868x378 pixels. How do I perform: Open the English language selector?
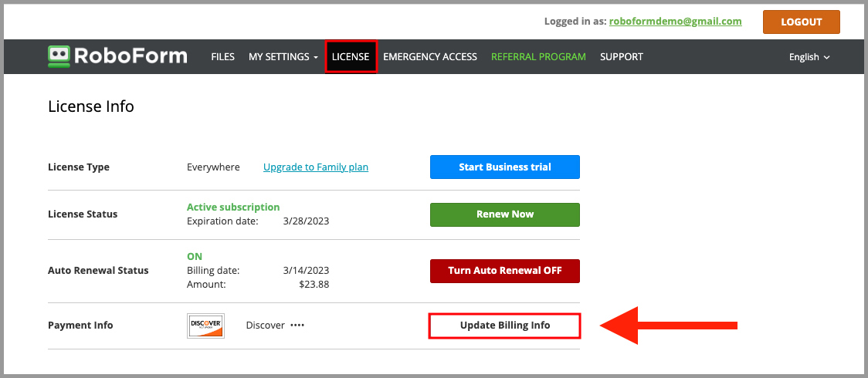pyautogui.click(x=809, y=57)
